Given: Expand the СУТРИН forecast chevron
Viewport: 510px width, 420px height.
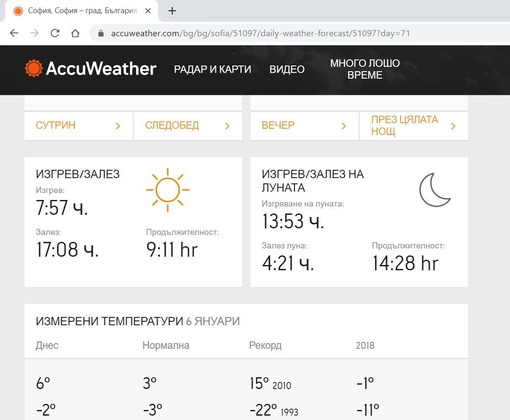Looking at the screenshot, I should point(117,126).
